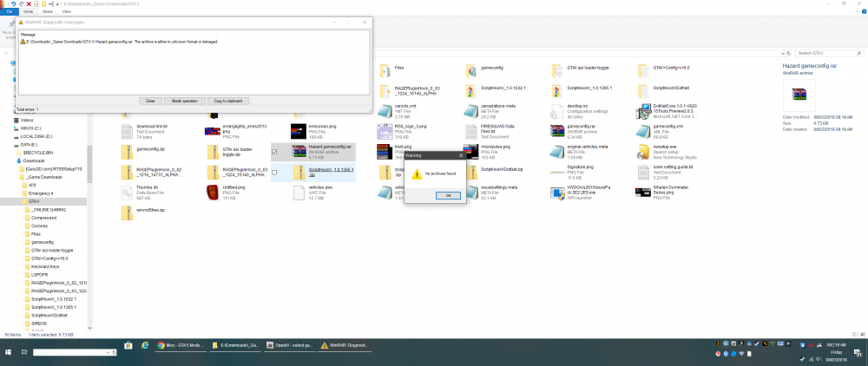Click the Chrome icon in the taskbar

pyautogui.click(x=161, y=344)
